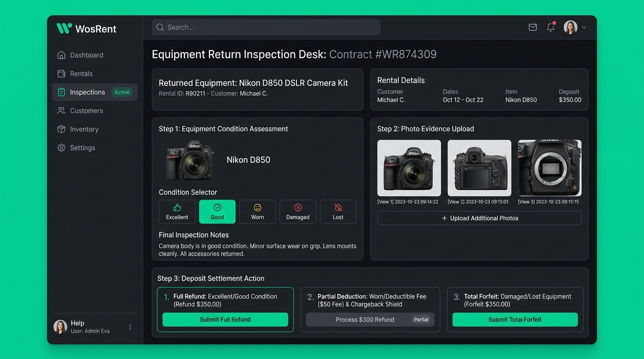
Task: Open the notifications bell
Action: click(551, 27)
